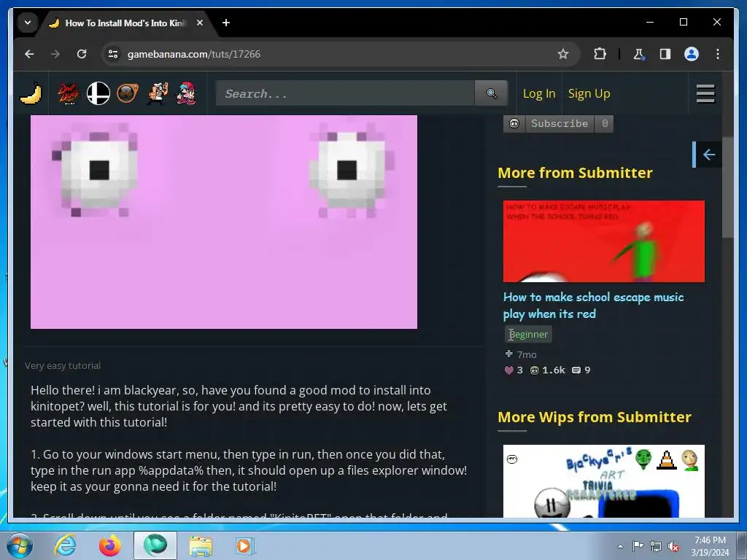The height and width of the screenshot is (560, 747).
Task: Go forward in browser history
Action: tap(55, 54)
